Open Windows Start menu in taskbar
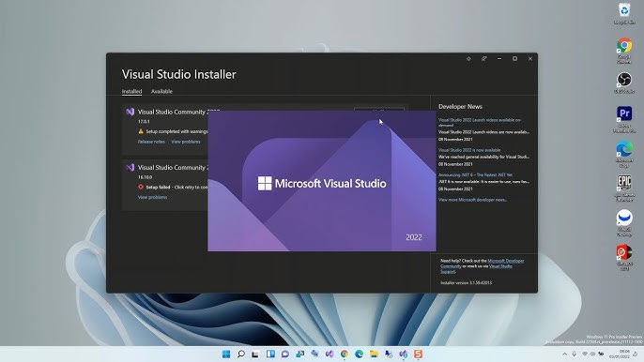The width and height of the screenshot is (644, 362). tap(226, 354)
